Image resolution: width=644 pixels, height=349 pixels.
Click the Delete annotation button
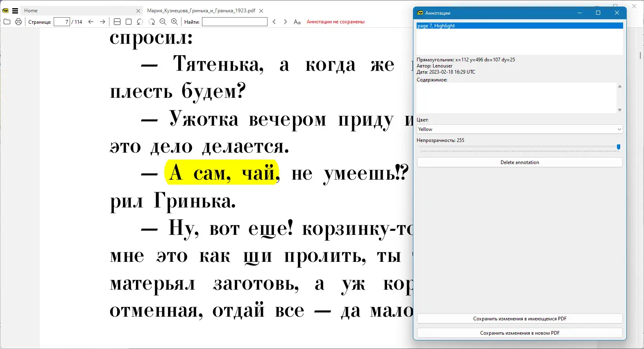coord(520,162)
